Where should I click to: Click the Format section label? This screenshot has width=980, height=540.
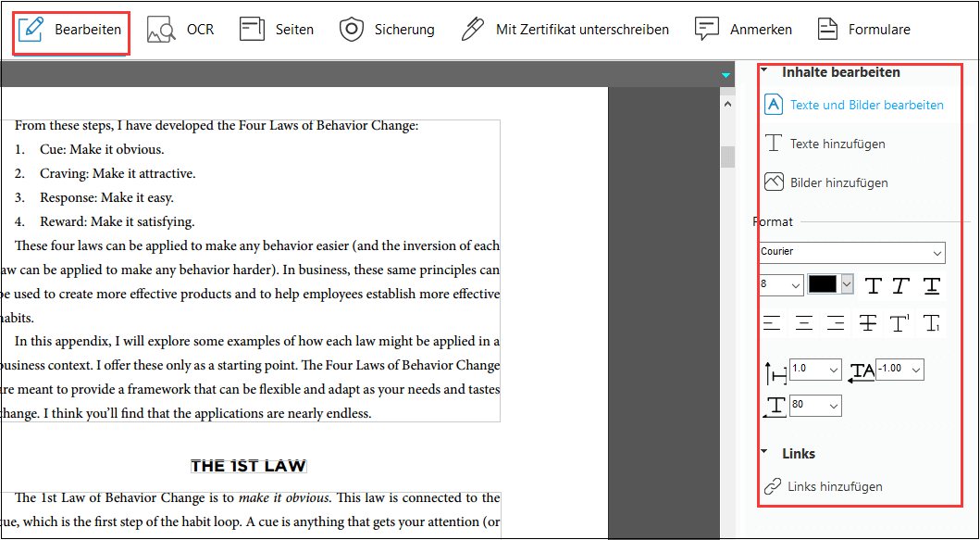point(773,221)
